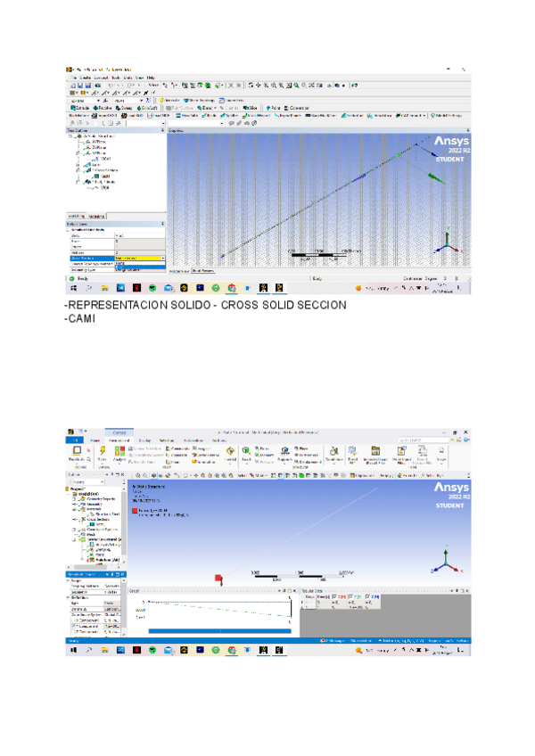Click the Point button in DesignModeler toolbar
The height and width of the screenshot is (756, 535).
coord(276,108)
